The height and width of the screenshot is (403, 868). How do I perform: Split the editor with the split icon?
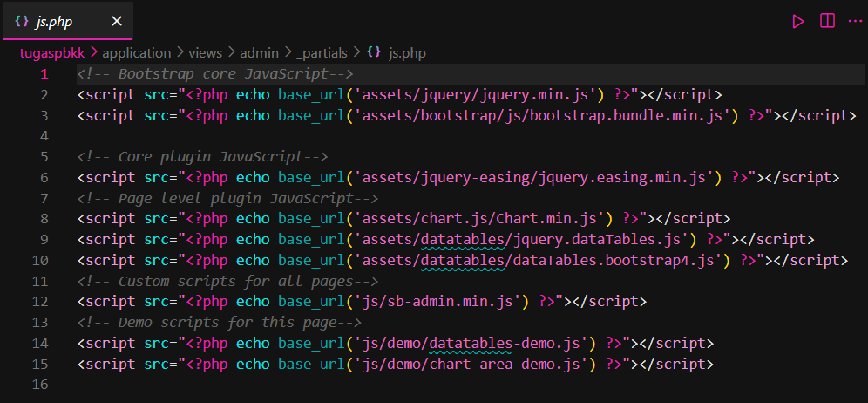[x=827, y=22]
